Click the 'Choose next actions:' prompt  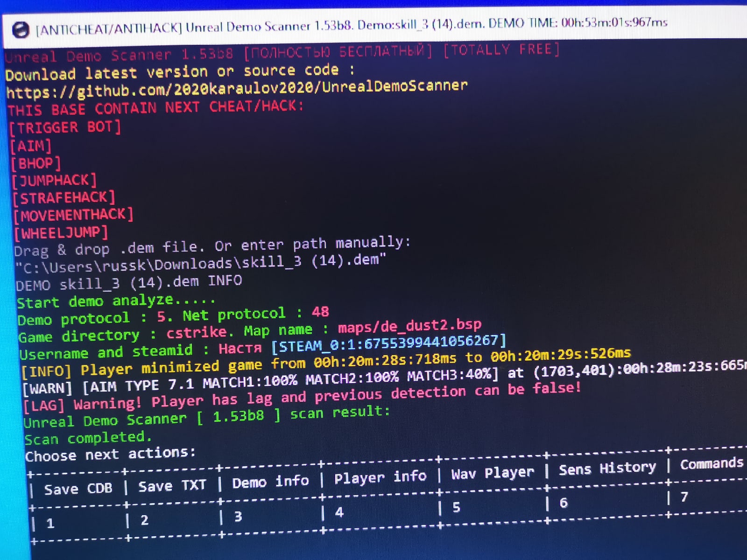pyautogui.click(x=110, y=454)
